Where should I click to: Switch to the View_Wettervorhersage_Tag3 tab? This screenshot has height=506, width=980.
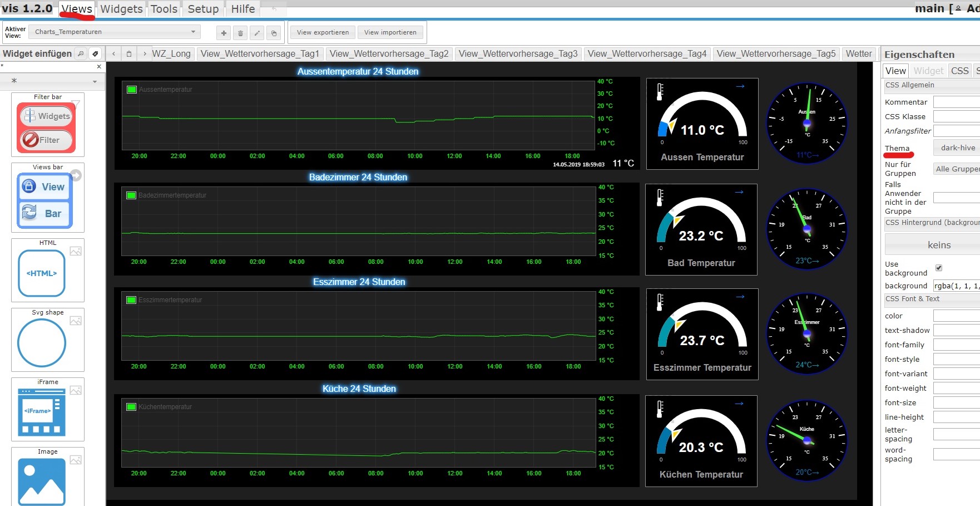518,54
